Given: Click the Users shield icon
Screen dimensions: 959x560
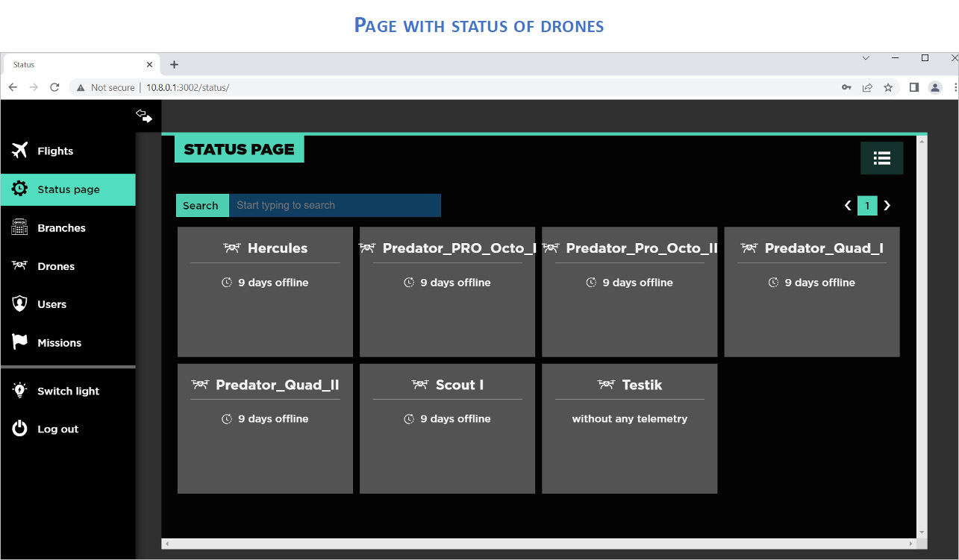Looking at the screenshot, I should click(20, 304).
